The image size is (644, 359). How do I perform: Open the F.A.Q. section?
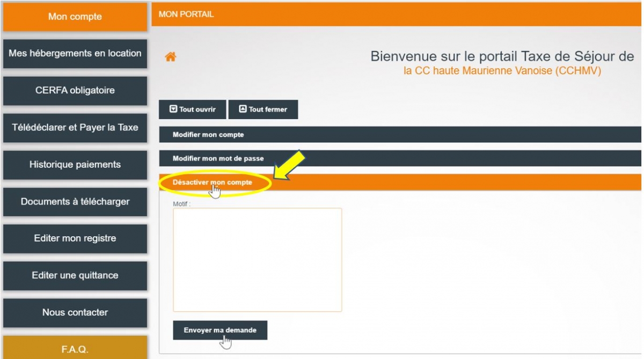(x=75, y=348)
